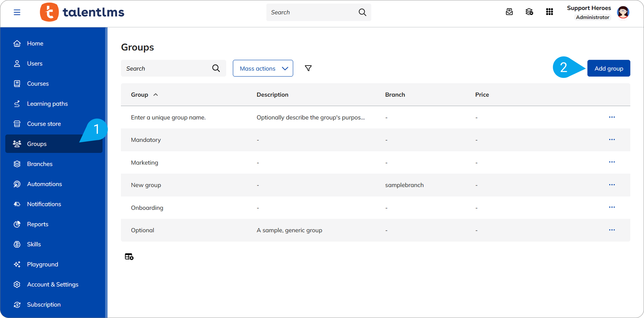The width and height of the screenshot is (644, 318).
Task: Focus the top global Search field
Action: click(x=319, y=12)
